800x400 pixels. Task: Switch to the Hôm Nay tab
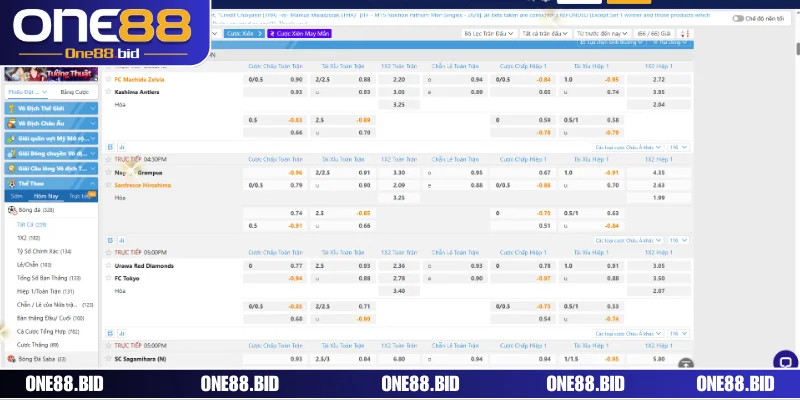point(46,197)
